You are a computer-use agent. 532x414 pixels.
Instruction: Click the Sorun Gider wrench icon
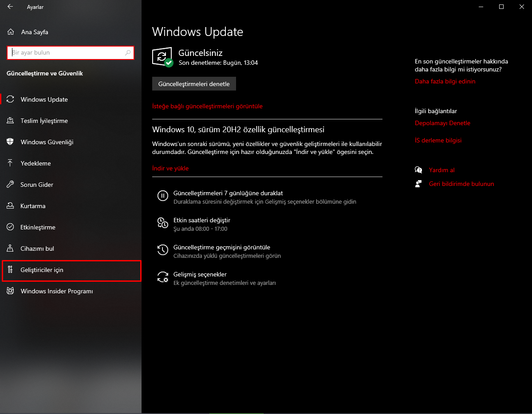click(10, 184)
